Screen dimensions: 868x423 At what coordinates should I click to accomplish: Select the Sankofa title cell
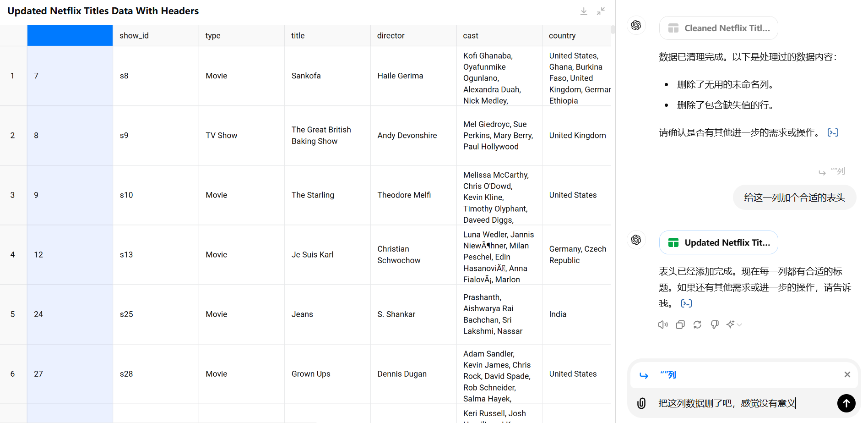point(327,76)
